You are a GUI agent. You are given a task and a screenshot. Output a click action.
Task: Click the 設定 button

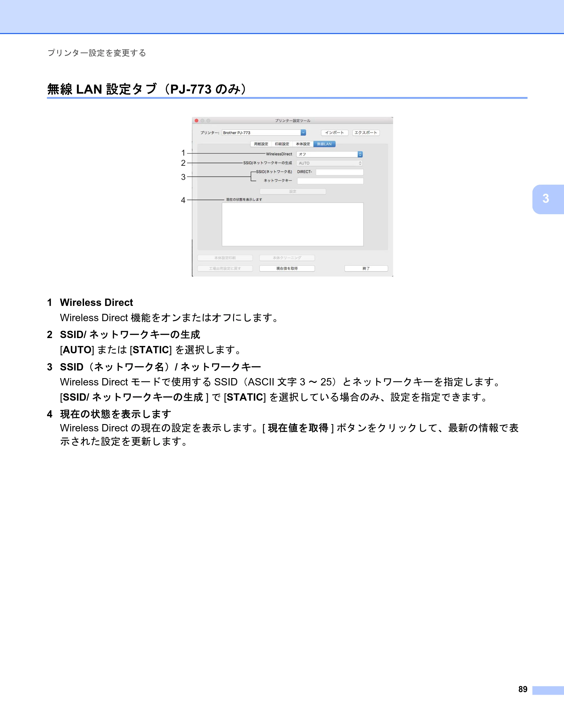pos(293,192)
